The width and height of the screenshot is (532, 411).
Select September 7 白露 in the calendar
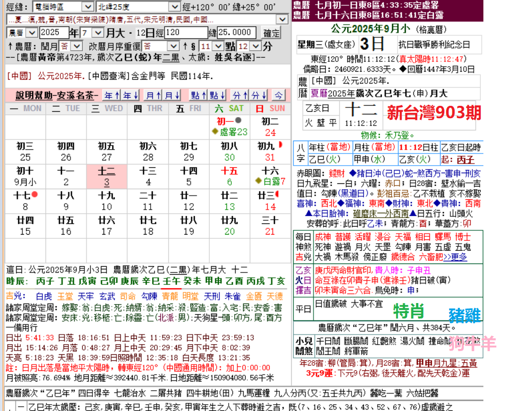pyautogui.click(x=270, y=176)
